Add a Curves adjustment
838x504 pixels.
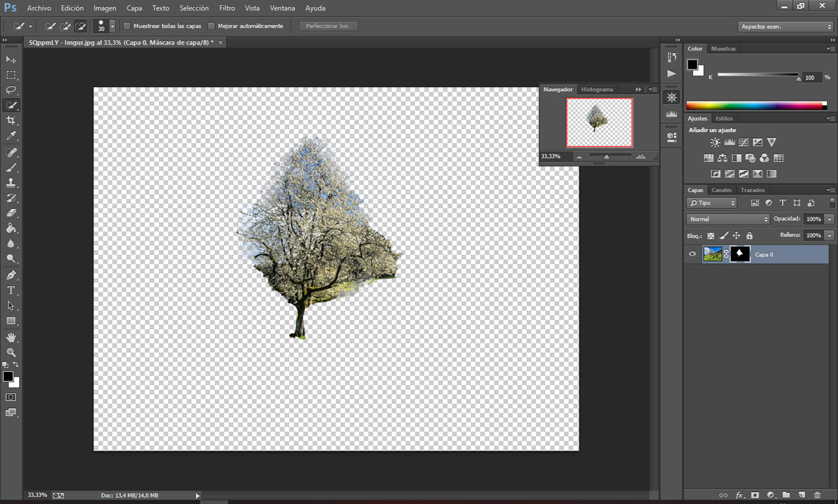[x=743, y=142]
